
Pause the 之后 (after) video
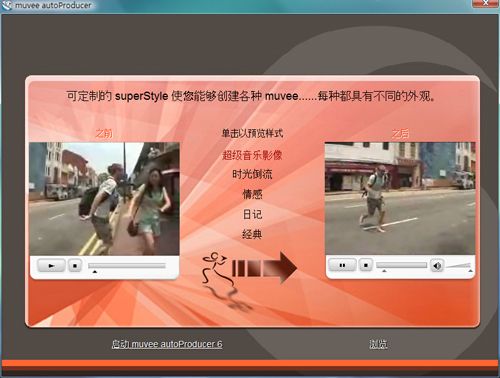pos(342,265)
